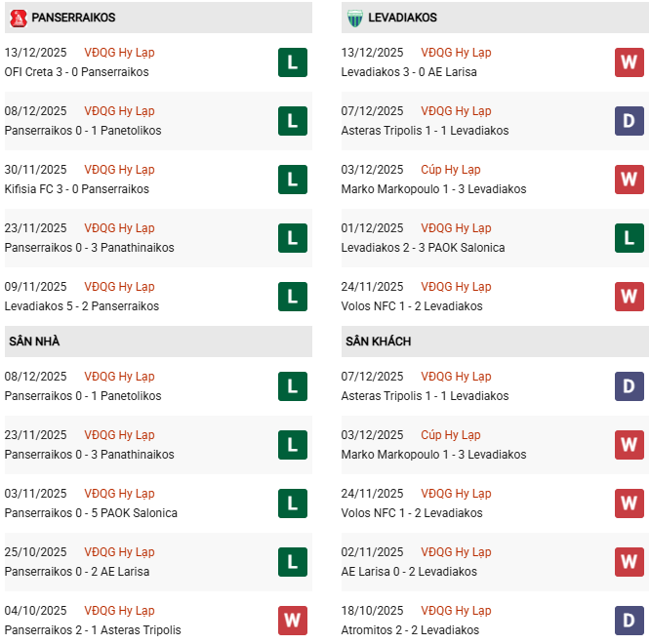Screen dimensions: 650x644
Task: Open VĐQG Hy Lạp link dated 30/11/2025
Action: click(119, 170)
